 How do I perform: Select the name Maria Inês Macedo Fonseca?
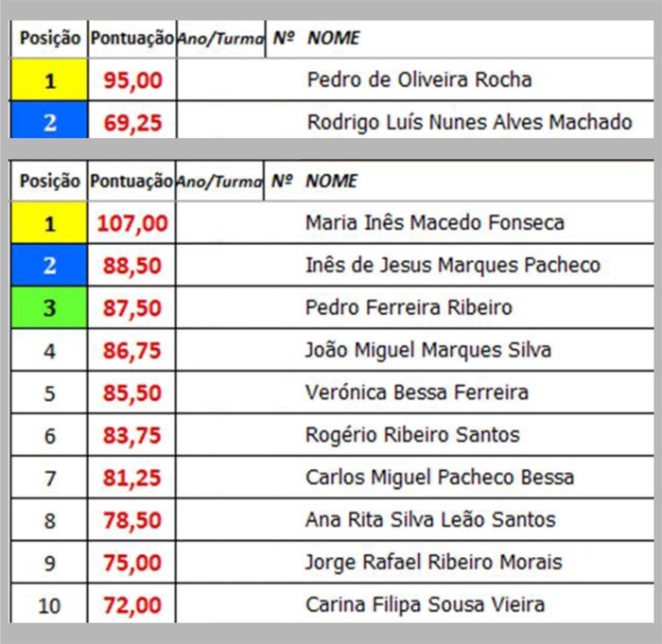coord(434,223)
